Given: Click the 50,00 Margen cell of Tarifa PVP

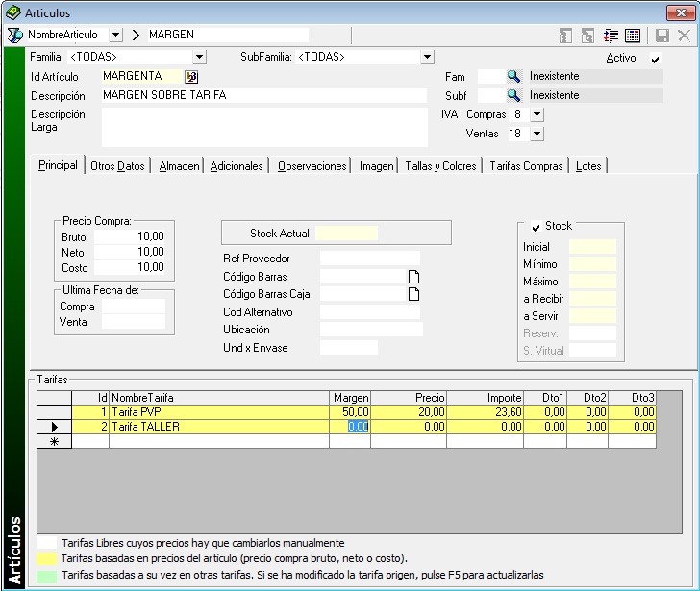Looking at the screenshot, I should coord(350,412).
